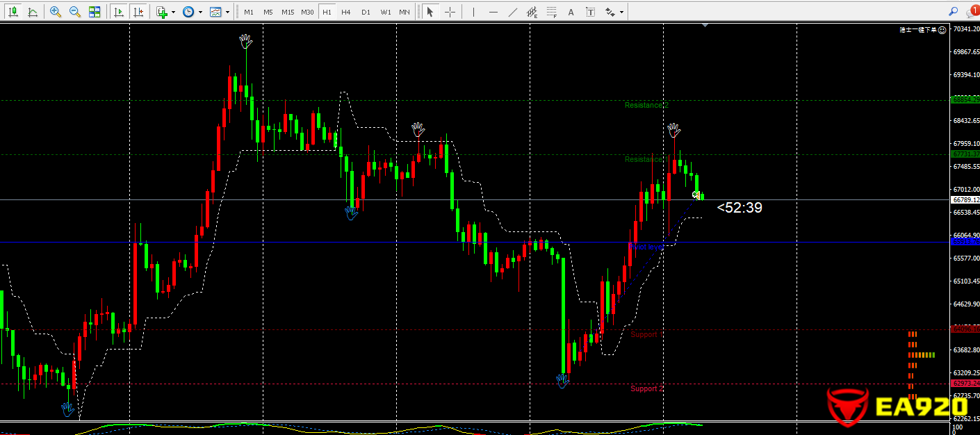Screen dimensions: 980x435
Task: Open the templates dropdown arrow
Action: click(x=227, y=12)
